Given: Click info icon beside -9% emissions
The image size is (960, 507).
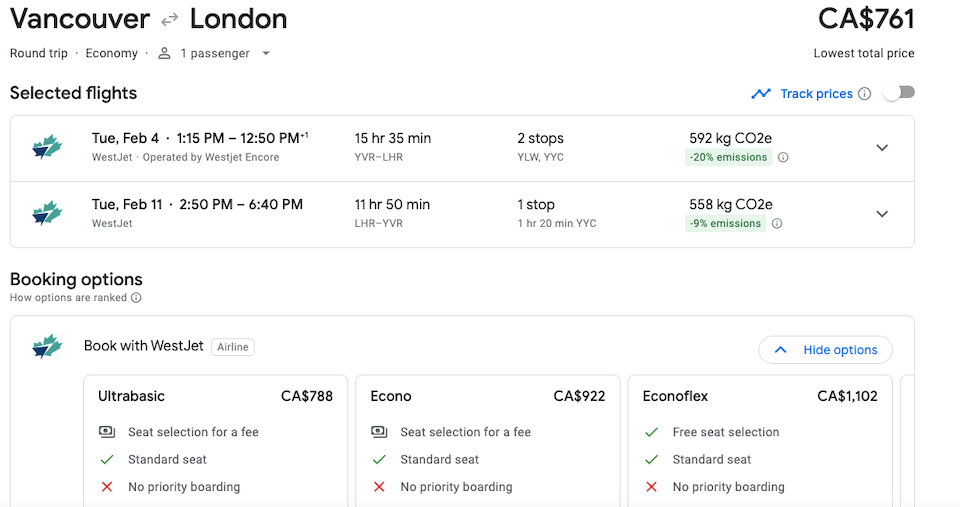Looking at the screenshot, I should click(x=777, y=223).
